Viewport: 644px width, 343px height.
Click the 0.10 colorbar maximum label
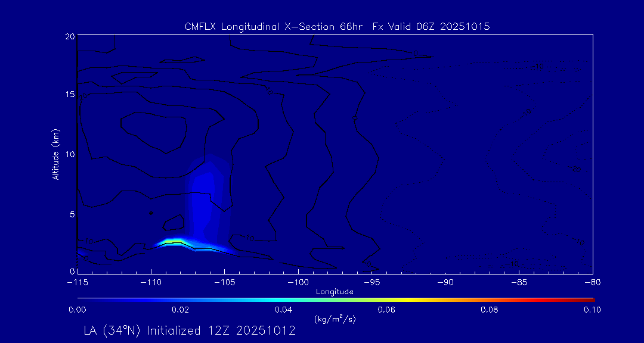click(592, 310)
